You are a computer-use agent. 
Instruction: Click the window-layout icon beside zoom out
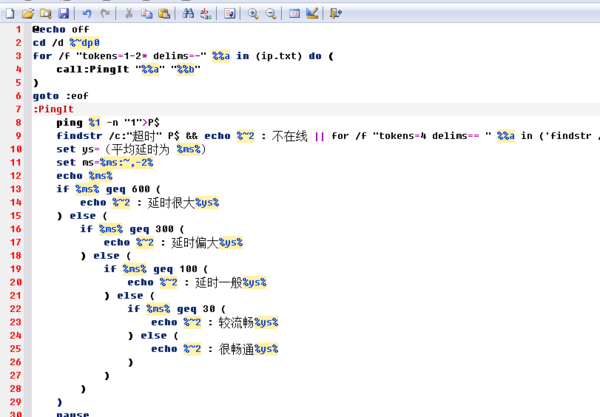point(294,14)
